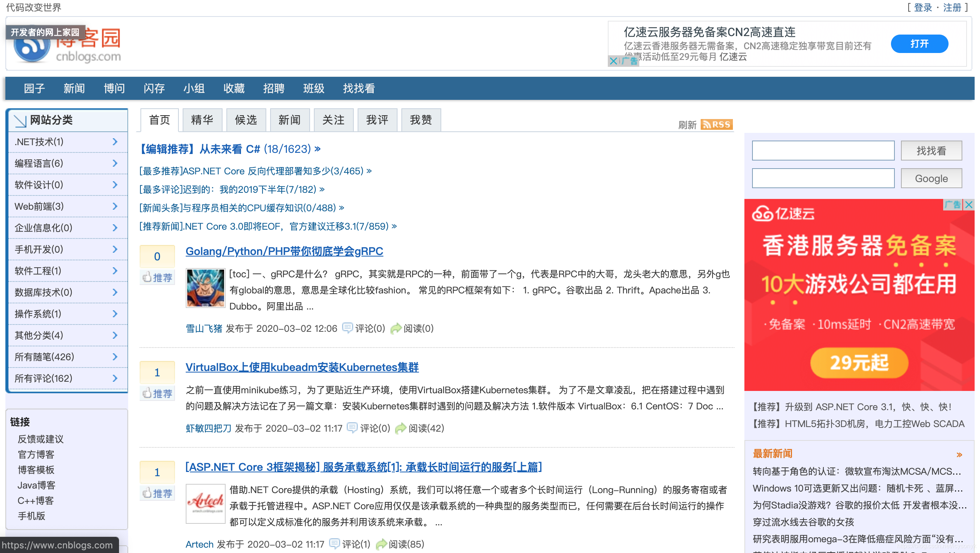Click the Google search input field
The width and height of the screenshot is (980, 553).
[x=823, y=178]
